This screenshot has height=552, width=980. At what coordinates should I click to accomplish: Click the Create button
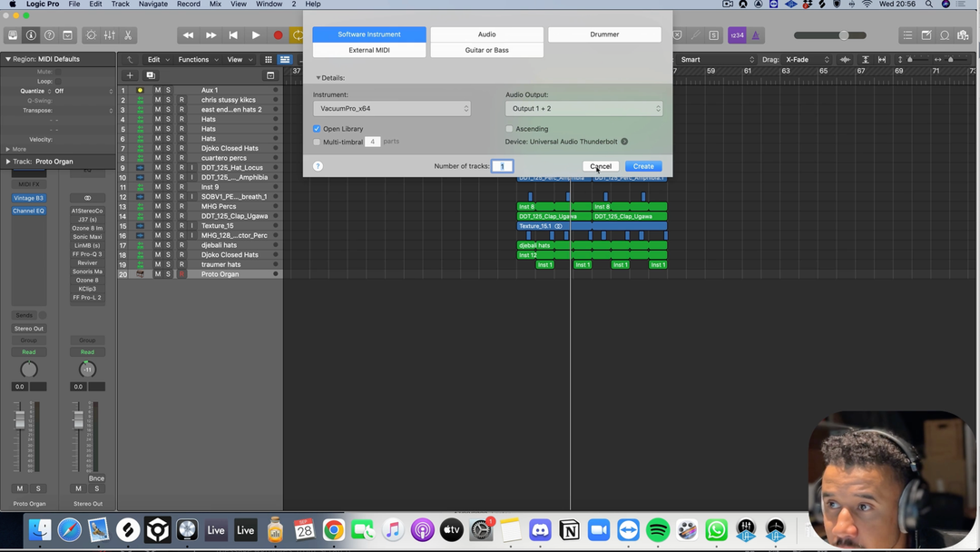643,166
